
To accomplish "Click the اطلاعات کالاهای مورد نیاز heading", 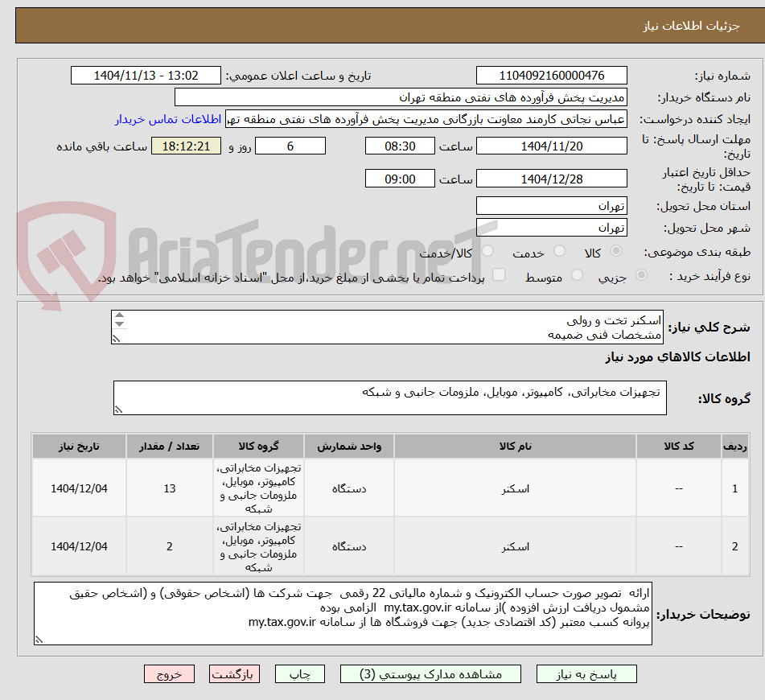I will click(x=677, y=356).
